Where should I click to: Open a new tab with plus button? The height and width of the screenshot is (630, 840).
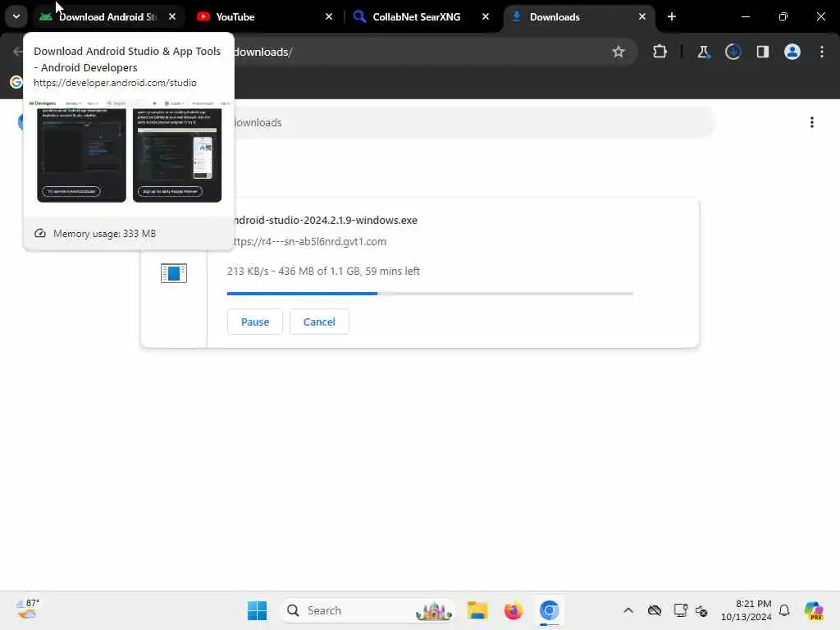pos(672,17)
